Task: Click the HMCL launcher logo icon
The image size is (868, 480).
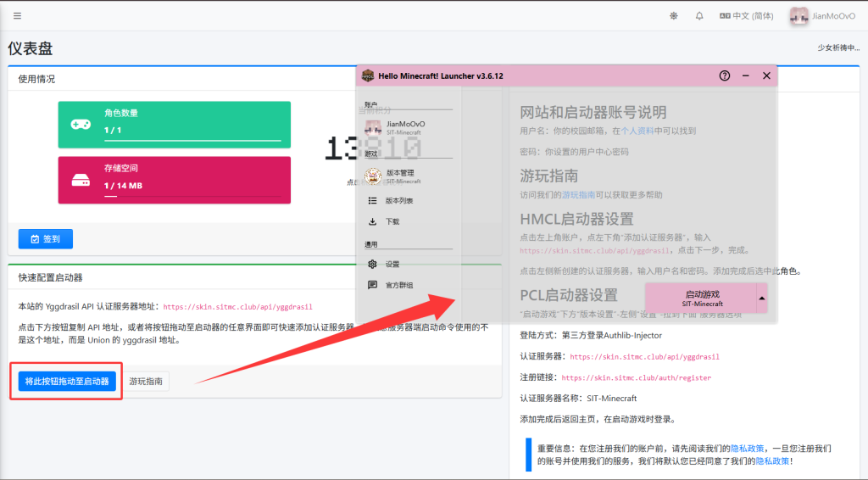Action: [368, 75]
